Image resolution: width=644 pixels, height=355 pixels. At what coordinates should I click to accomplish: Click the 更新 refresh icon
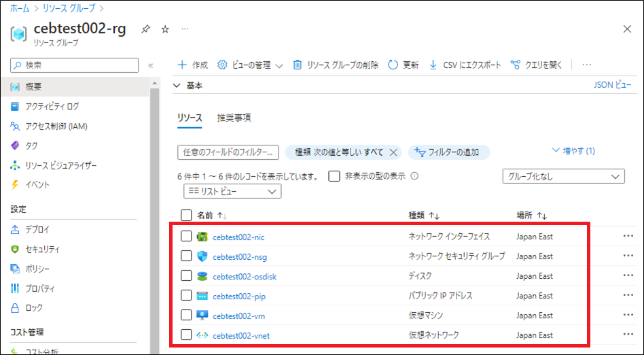[393, 65]
